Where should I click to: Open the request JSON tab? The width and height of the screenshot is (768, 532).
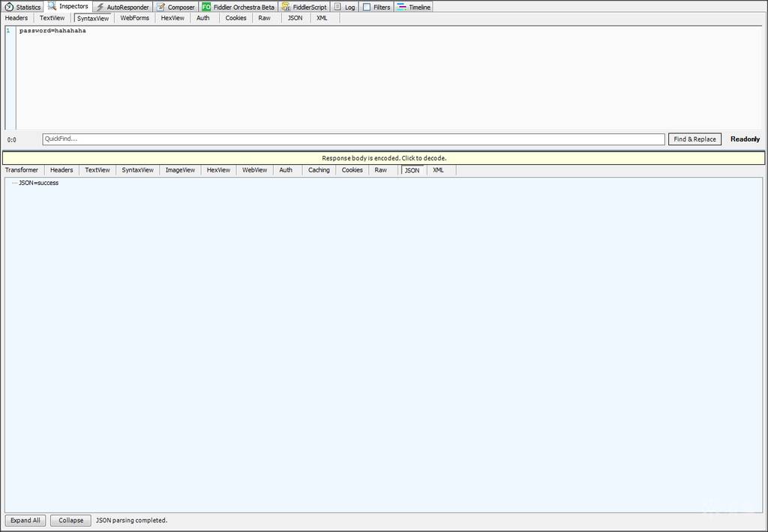coord(295,18)
